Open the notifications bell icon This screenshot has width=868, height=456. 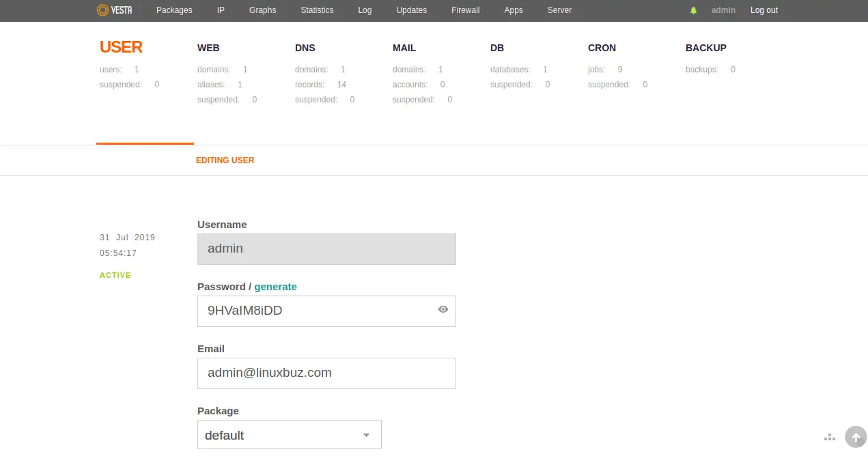(x=693, y=10)
